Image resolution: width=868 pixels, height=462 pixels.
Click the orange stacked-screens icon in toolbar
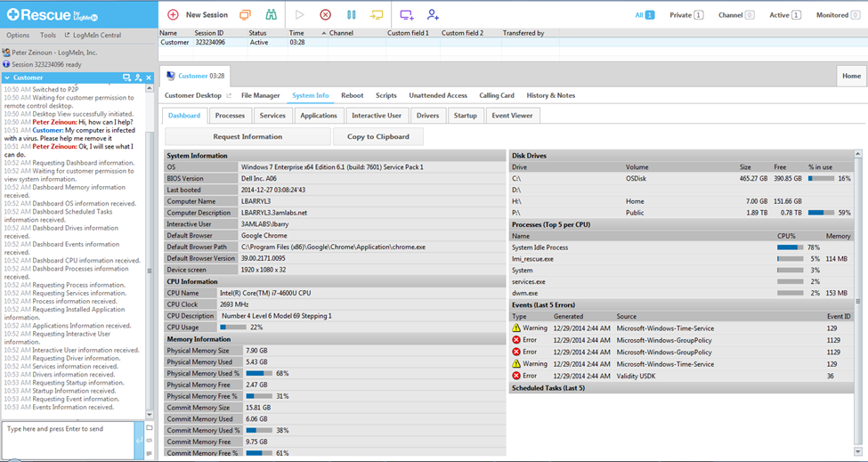245,15
